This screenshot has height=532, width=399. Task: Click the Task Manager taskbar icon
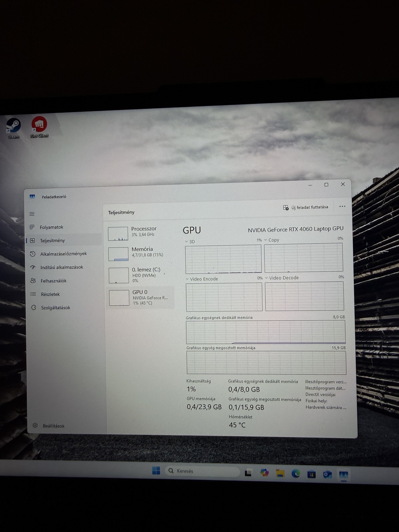pyautogui.click(x=343, y=475)
